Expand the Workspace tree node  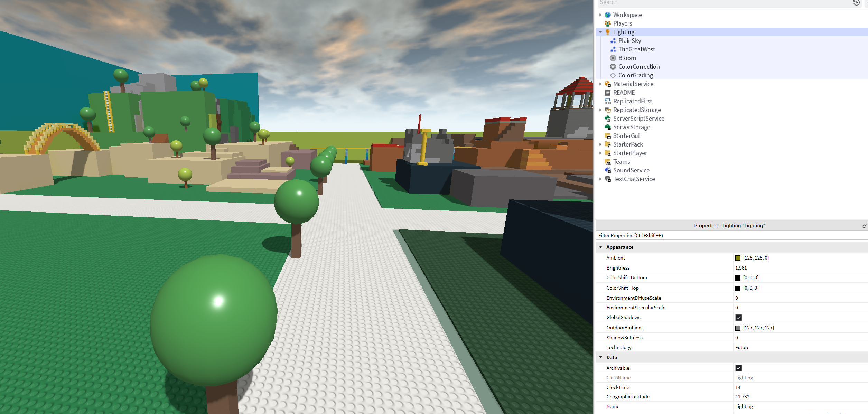pyautogui.click(x=600, y=15)
